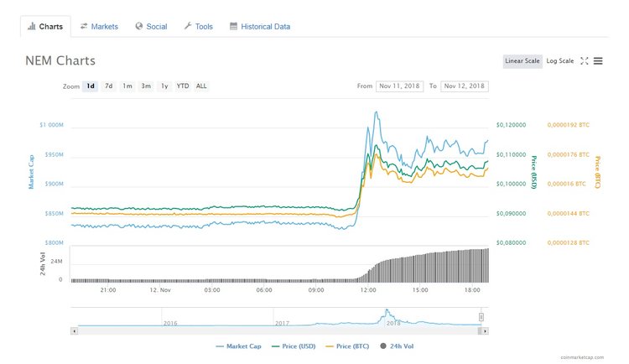Set zoom range to 3m
The height and width of the screenshot is (364, 629).
[x=146, y=86]
